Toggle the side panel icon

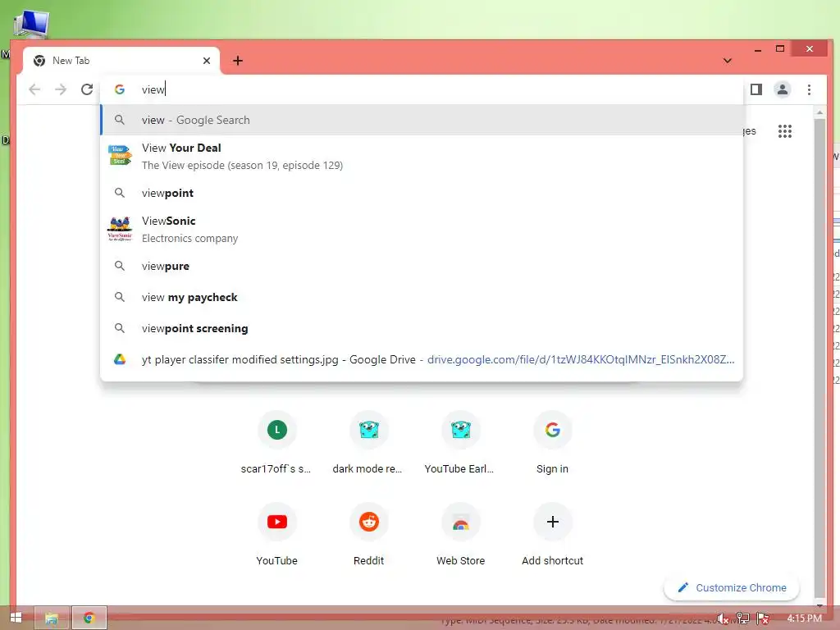pyautogui.click(x=756, y=89)
